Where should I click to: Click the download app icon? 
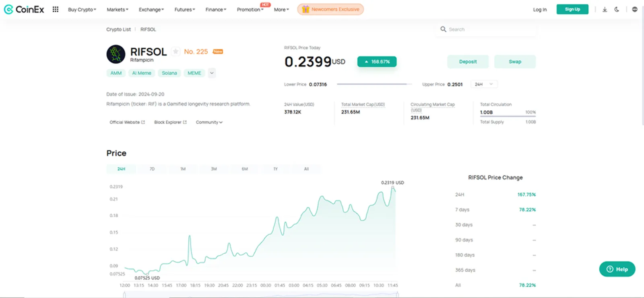coord(605,9)
